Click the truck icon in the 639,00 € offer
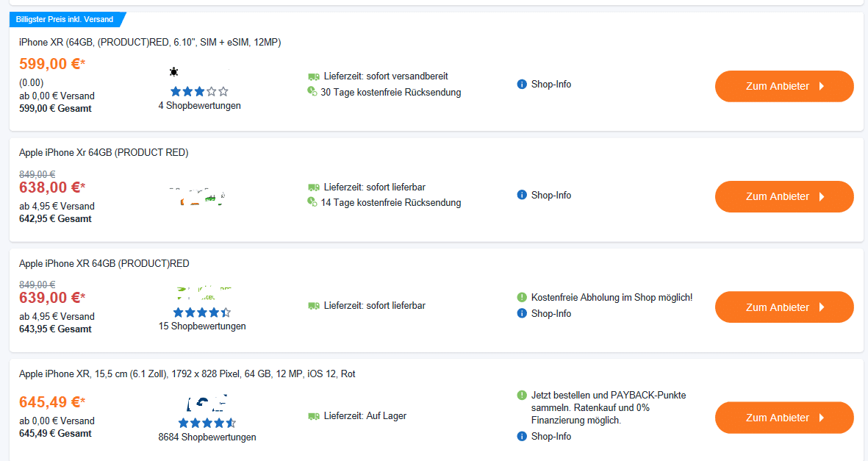868x461 pixels. (313, 306)
